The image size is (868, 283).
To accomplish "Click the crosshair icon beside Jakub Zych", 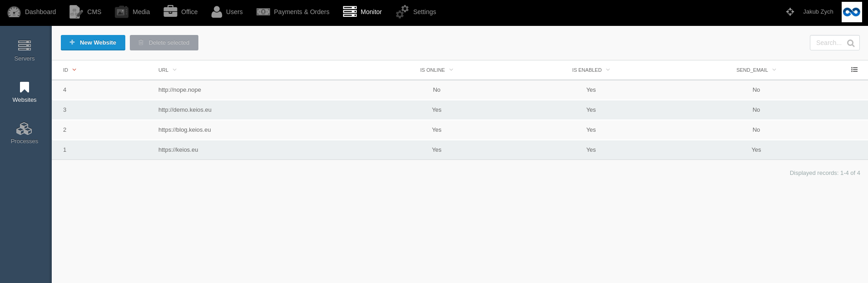I will pos(790,12).
